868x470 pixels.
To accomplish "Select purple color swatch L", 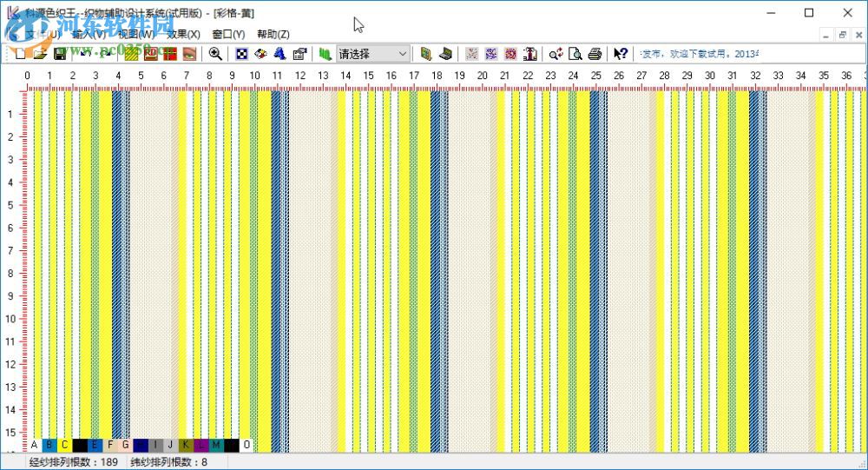I will pos(201,445).
